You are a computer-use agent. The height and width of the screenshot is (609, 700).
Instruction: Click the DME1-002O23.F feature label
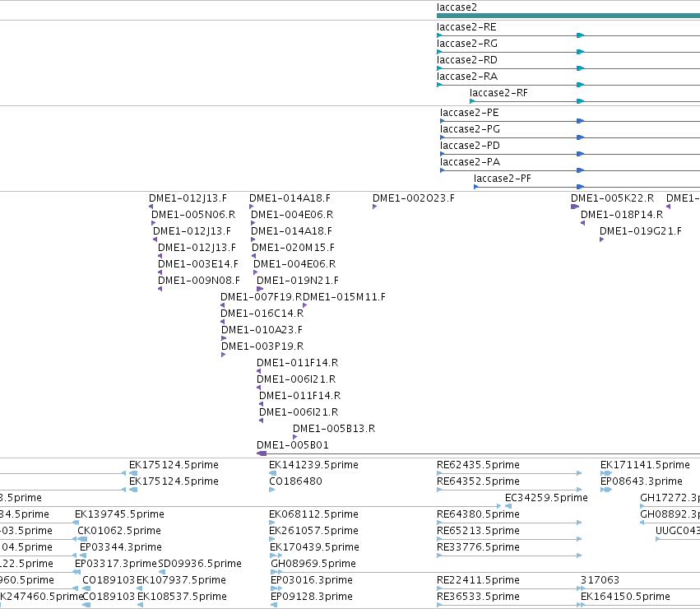pos(414,198)
